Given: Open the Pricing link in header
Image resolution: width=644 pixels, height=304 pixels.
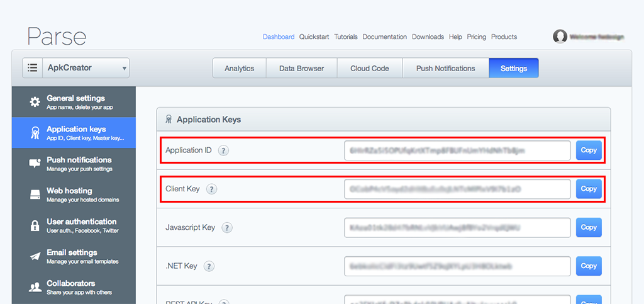Looking at the screenshot, I should click(x=477, y=37).
